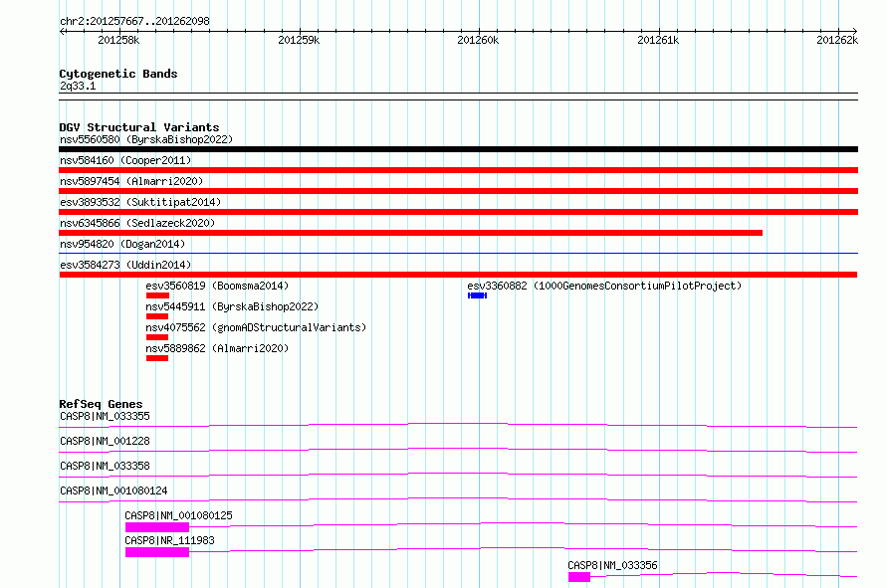Image resolution: width=886 pixels, height=588 pixels.
Task: Select esv3560819 (Boomsma2014) label
Action: [x=217, y=286]
